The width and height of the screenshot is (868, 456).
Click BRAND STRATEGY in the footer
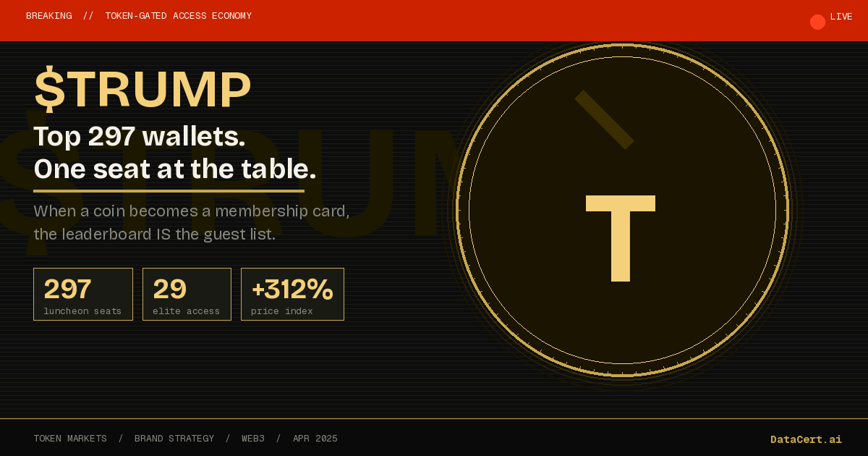coord(174,439)
